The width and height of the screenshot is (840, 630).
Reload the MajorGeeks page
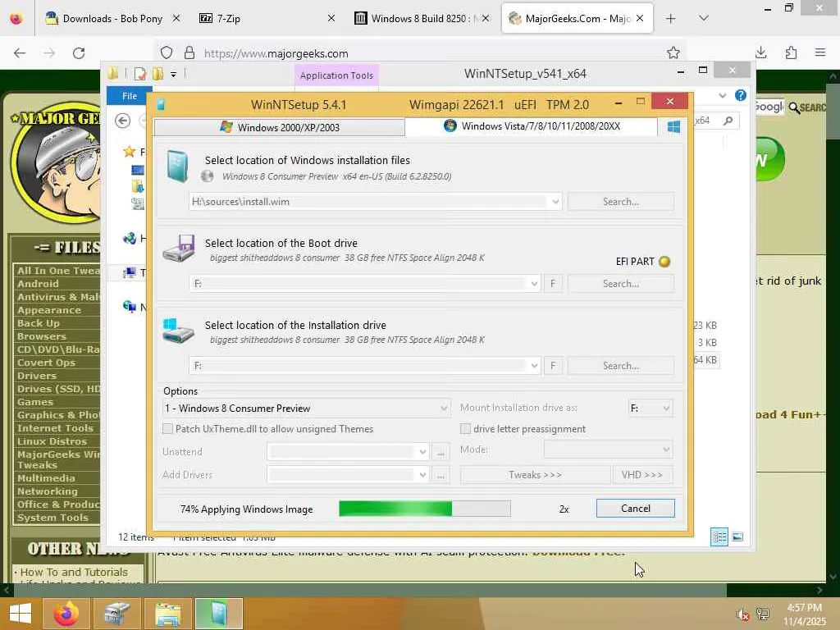click(79, 52)
